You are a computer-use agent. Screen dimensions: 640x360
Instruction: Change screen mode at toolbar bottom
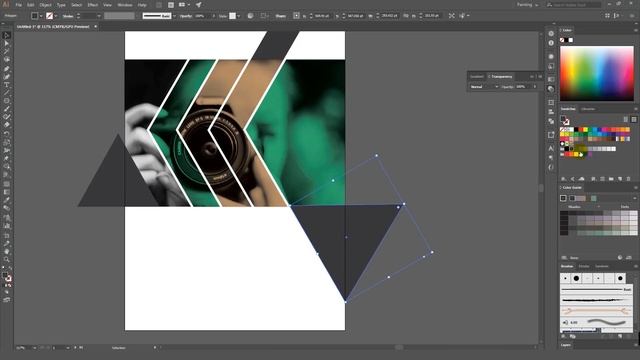click(7, 300)
